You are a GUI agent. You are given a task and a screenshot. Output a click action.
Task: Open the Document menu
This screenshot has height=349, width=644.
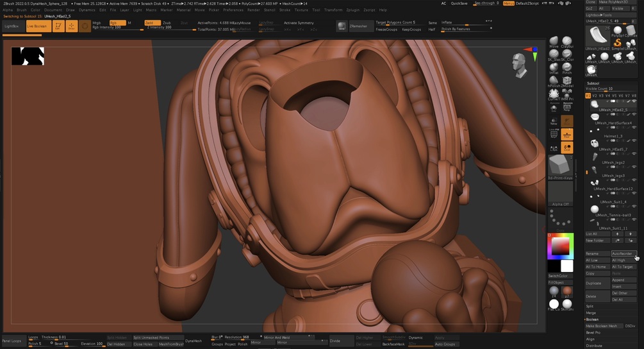click(x=53, y=10)
